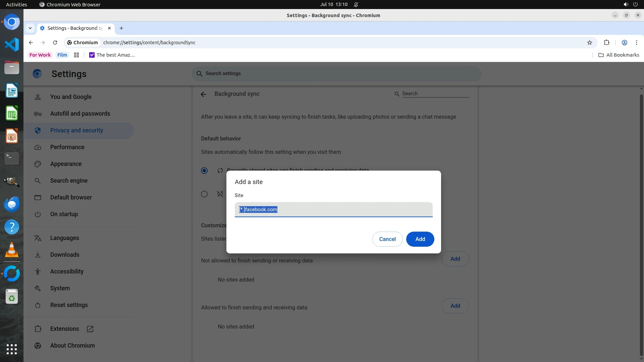Click the Background sync back arrow
The width and height of the screenshot is (644, 362).
pyautogui.click(x=203, y=94)
